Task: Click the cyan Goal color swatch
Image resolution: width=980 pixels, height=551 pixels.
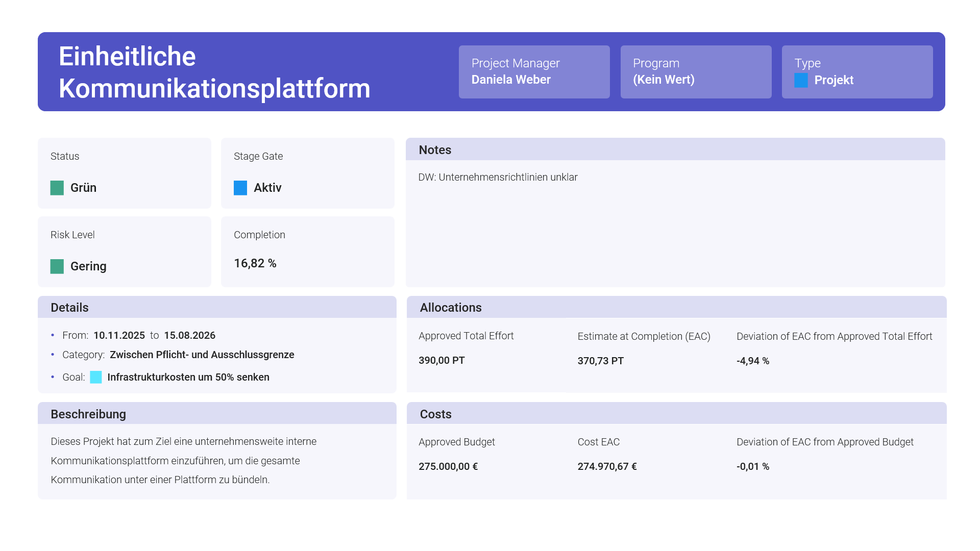Action: click(96, 377)
